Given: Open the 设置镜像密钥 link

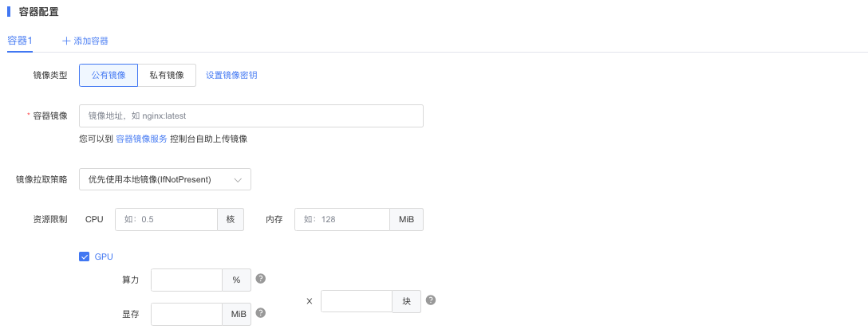Looking at the screenshot, I should click(x=231, y=75).
